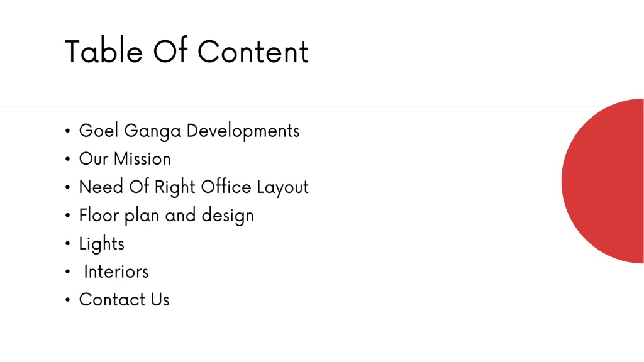The width and height of the screenshot is (644, 362).
Task: Select the red semicircle shape
Action: [602, 181]
